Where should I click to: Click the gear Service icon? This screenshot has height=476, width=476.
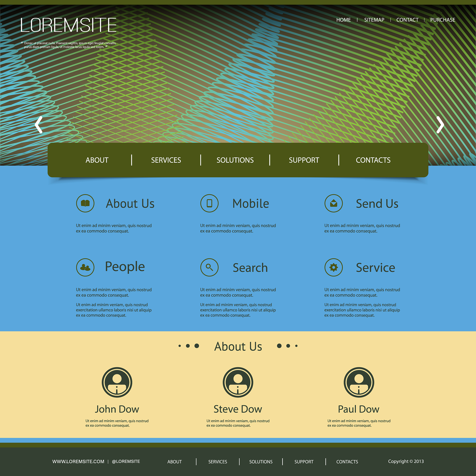(334, 267)
